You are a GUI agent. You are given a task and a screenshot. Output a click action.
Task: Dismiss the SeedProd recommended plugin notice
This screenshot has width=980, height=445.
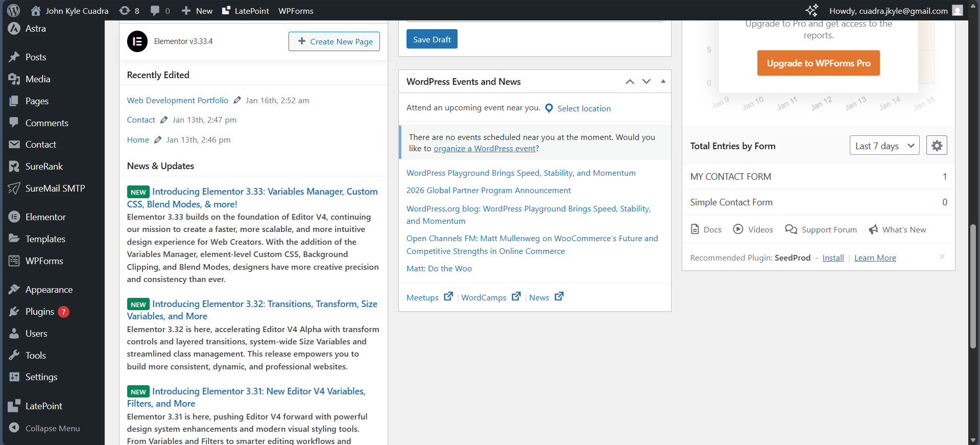click(x=942, y=256)
